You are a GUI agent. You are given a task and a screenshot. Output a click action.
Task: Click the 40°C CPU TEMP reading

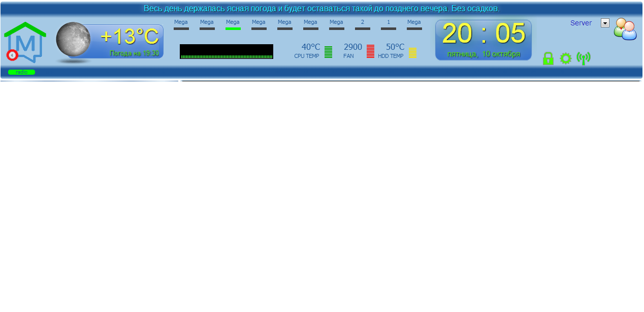coord(311,47)
